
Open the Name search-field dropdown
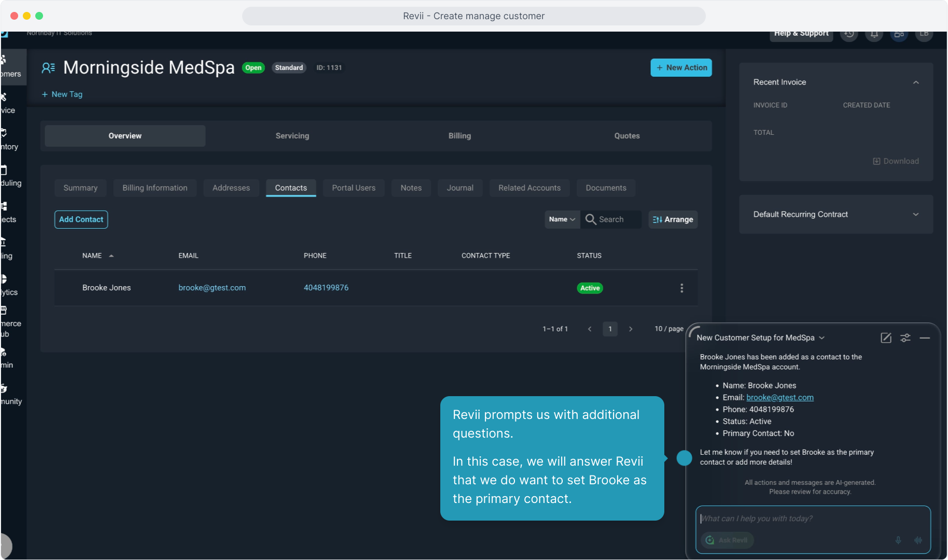(562, 219)
